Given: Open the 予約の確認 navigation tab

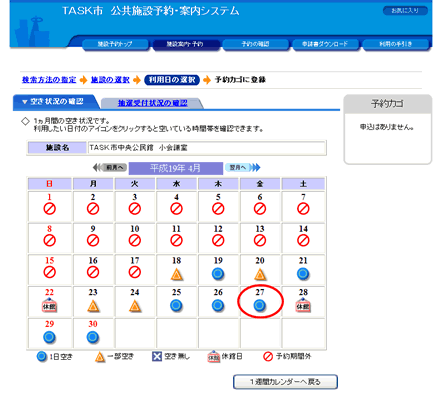Looking at the screenshot, I should tap(255, 44).
